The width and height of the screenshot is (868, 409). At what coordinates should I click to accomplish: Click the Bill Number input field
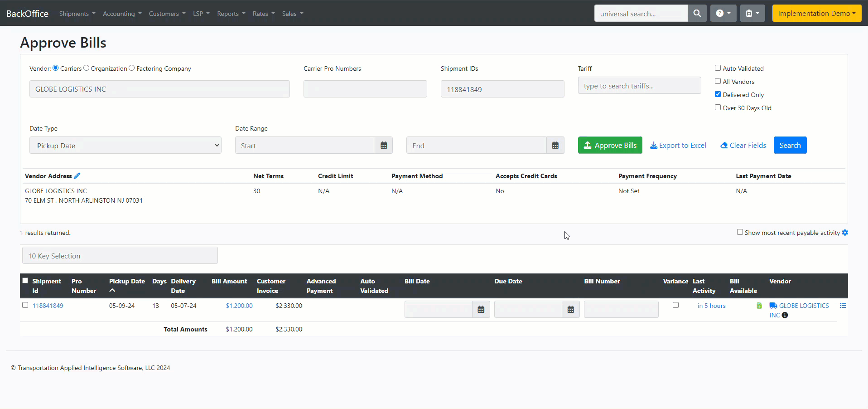621,309
